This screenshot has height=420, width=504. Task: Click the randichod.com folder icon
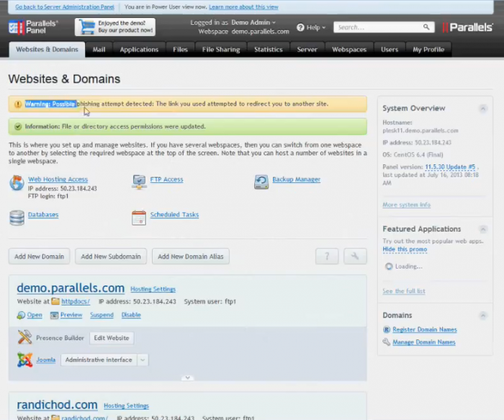55,417
